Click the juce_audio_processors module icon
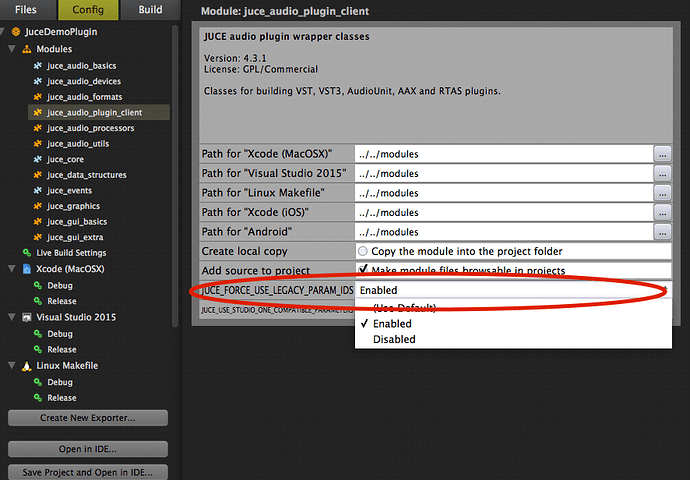Image resolution: width=690 pixels, height=480 pixels. point(38,128)
